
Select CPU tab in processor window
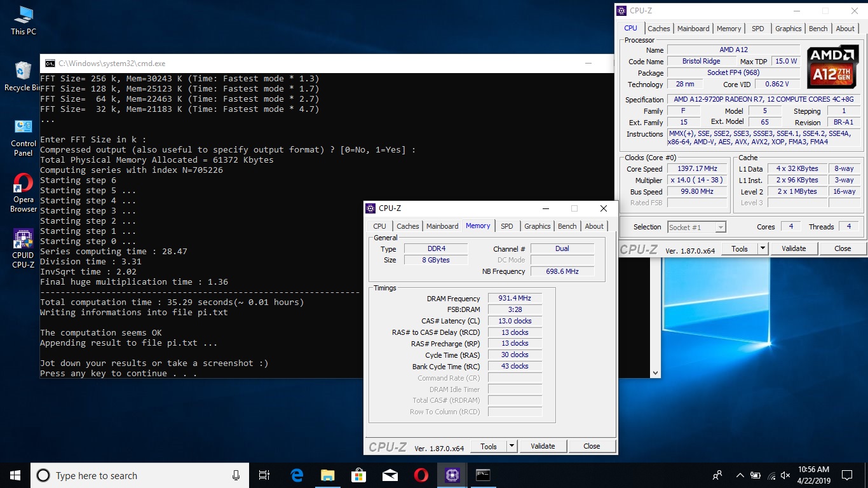pos(630,28)
